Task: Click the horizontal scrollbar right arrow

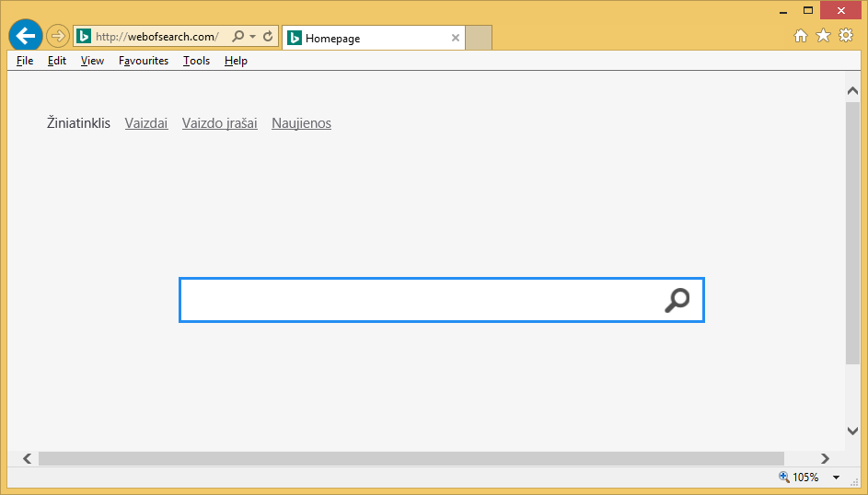Action: 825,458
